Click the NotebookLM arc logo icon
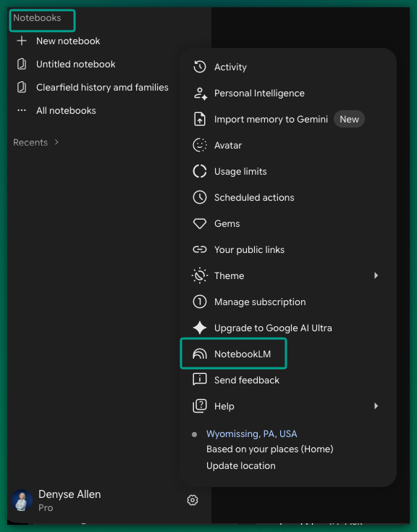 click(x=200, y=354)
